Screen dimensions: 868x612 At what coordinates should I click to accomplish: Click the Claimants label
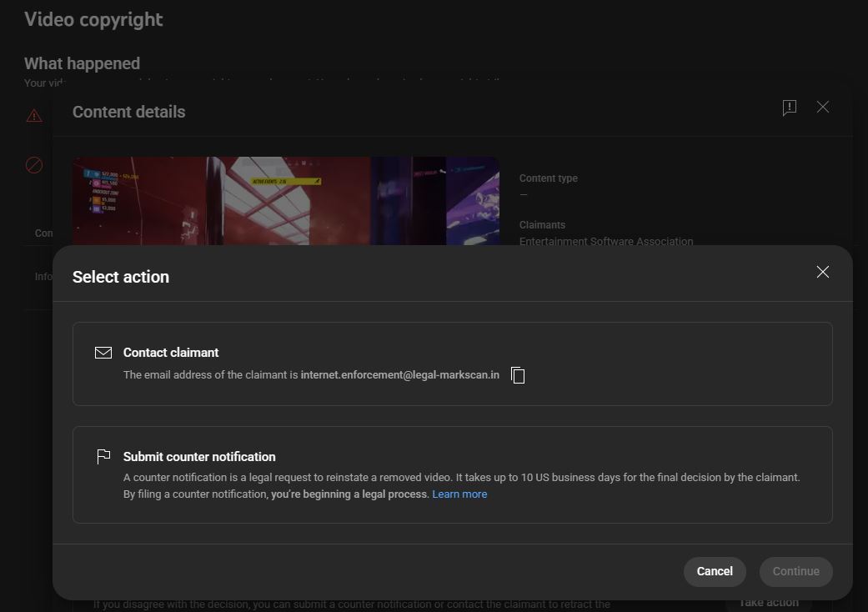(x=542, y=224)
